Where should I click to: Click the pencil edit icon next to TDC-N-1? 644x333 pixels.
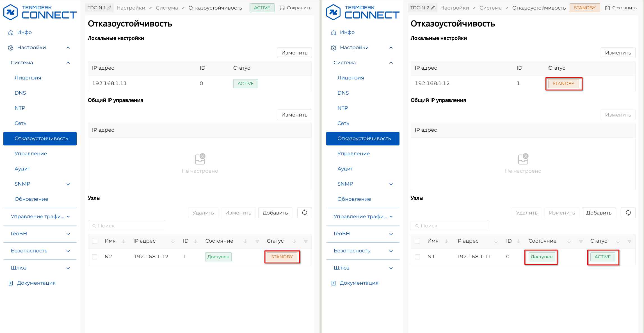pos(109,8)
